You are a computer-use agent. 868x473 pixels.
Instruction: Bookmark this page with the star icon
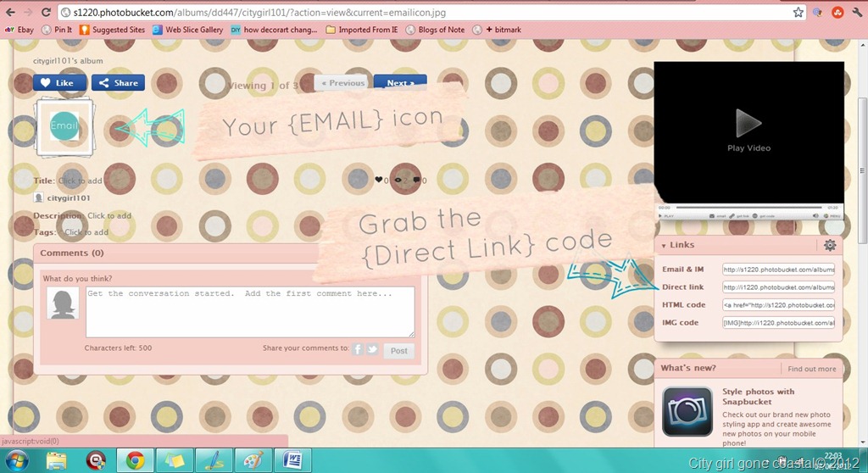pyautogui.click(x=798, y=12)
